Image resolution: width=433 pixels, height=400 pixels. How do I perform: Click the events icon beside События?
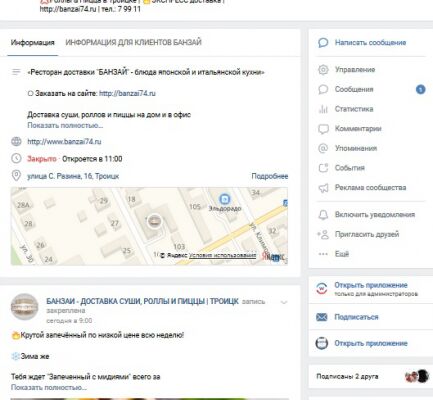coord(323,168)
